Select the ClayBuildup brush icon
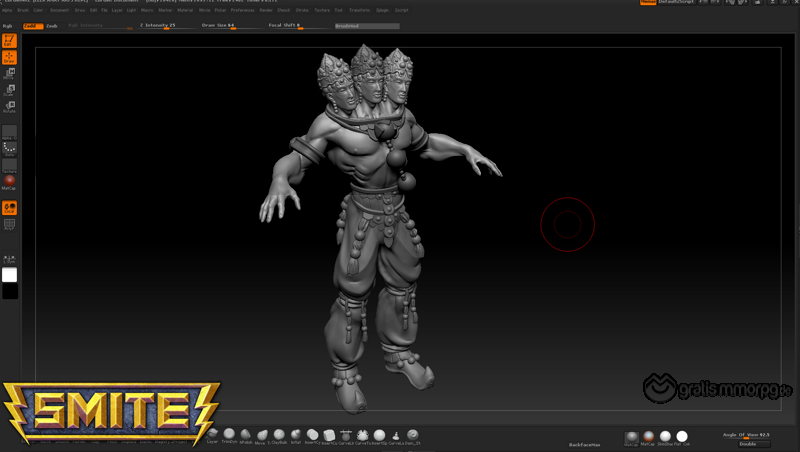Screen dimensions: 800x452 (x=279, y=436)
